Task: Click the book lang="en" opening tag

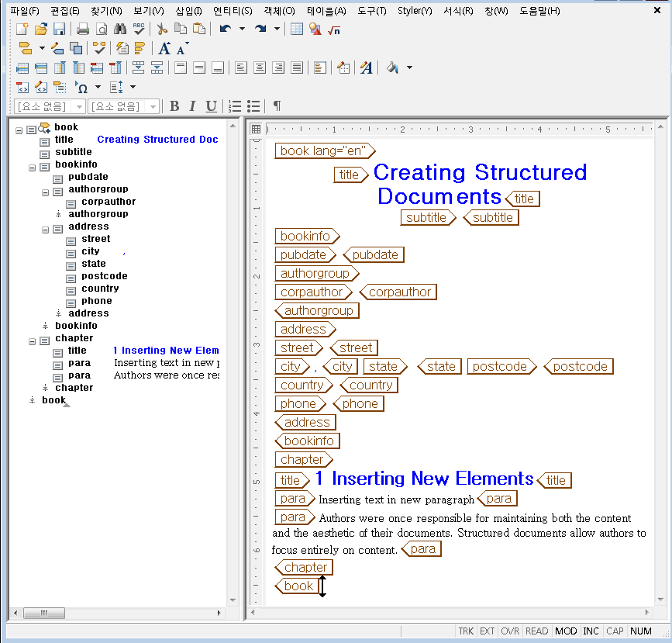Action: coord(325,151)
